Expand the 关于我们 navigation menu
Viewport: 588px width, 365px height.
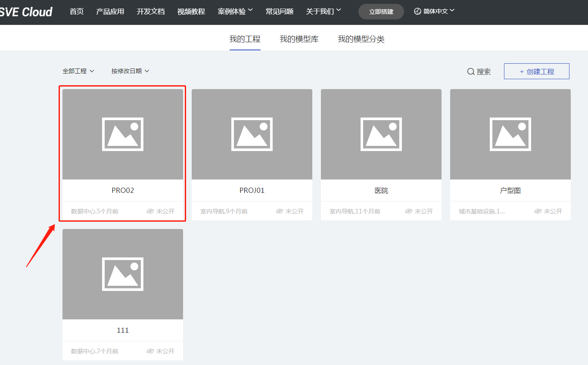[x=323, y=12]
